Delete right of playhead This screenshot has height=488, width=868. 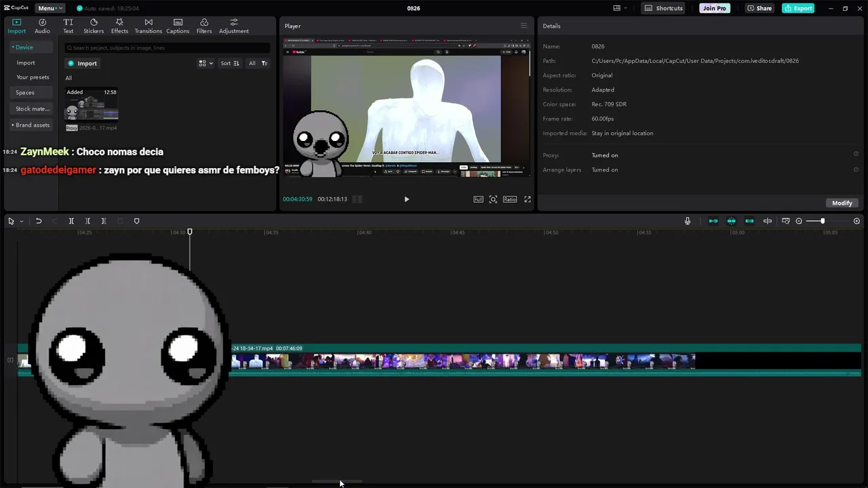coord(104,221)
